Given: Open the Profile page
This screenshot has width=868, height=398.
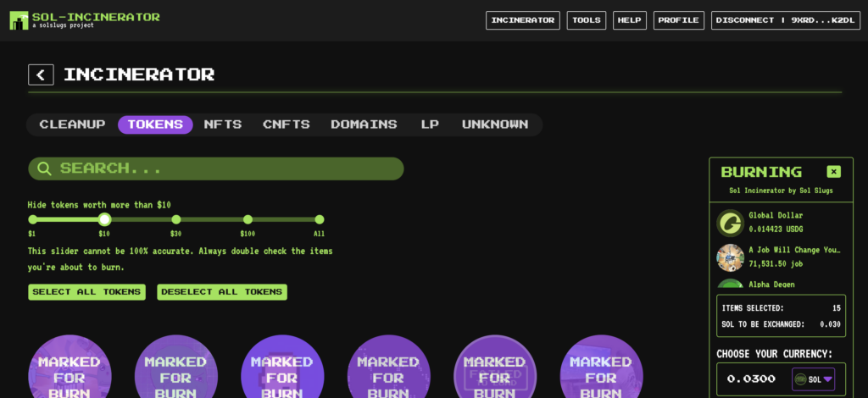Looking at the screenshot, I should click(x=679, y=20).
